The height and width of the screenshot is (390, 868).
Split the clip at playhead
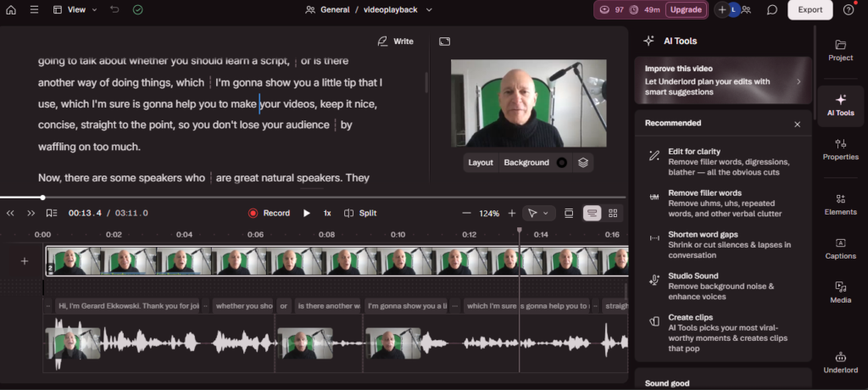360,214
